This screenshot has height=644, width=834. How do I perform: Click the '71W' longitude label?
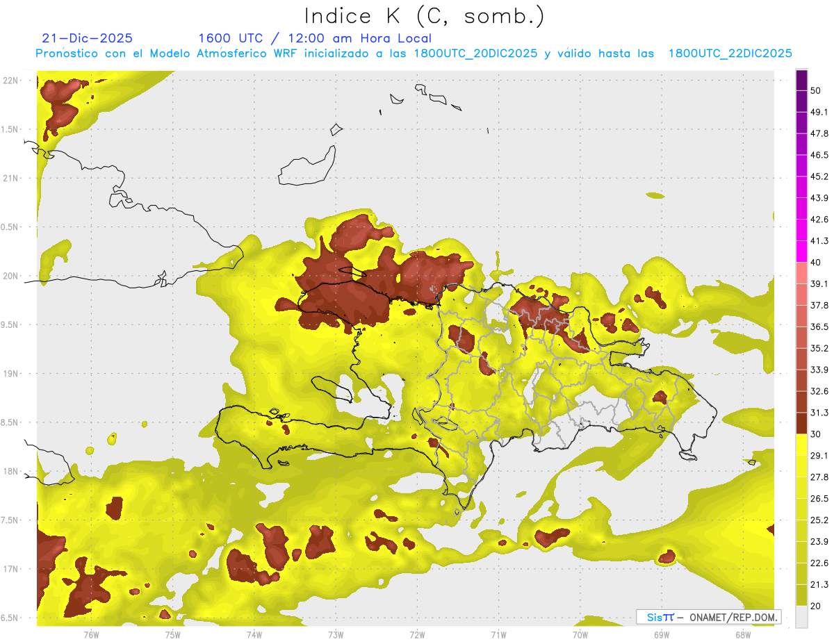tap(498, 634)
